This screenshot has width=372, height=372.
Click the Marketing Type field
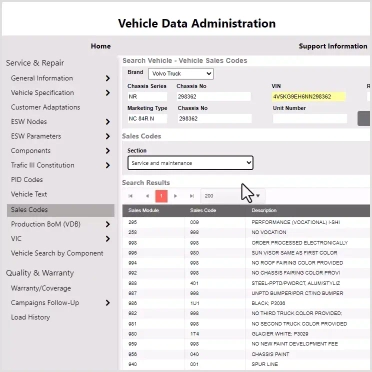(x=147, y=119)
